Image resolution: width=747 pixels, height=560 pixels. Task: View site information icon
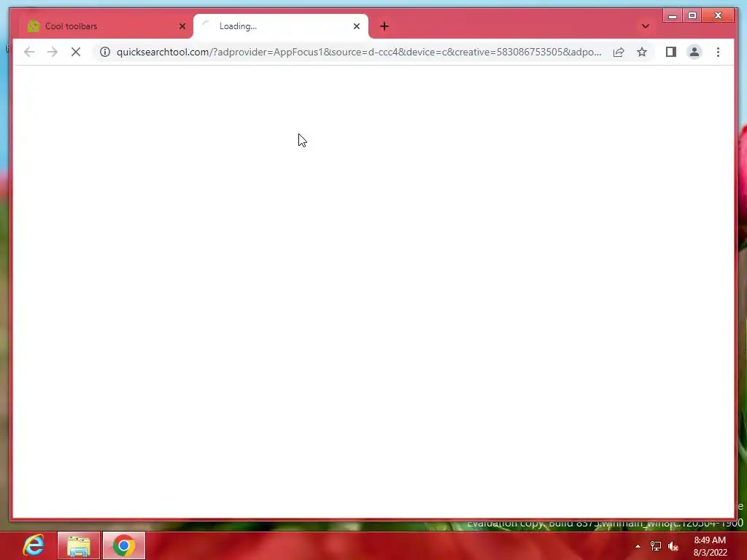click(x=105, y=52)
